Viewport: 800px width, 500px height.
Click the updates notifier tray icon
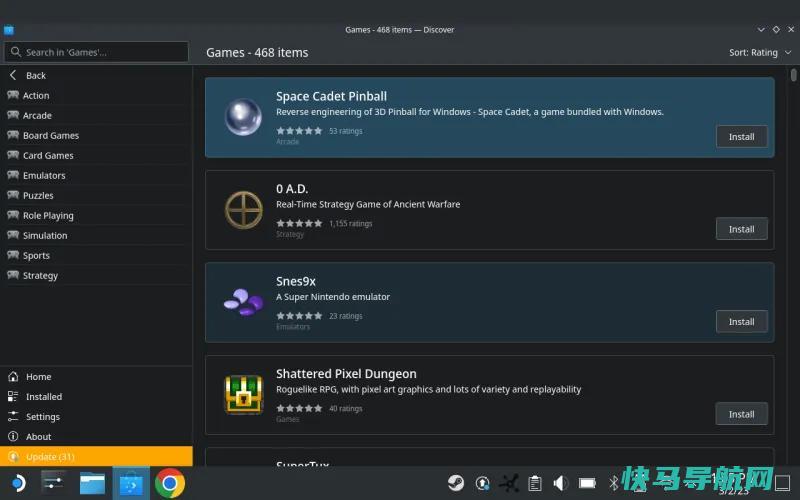(x=482, y=483)
